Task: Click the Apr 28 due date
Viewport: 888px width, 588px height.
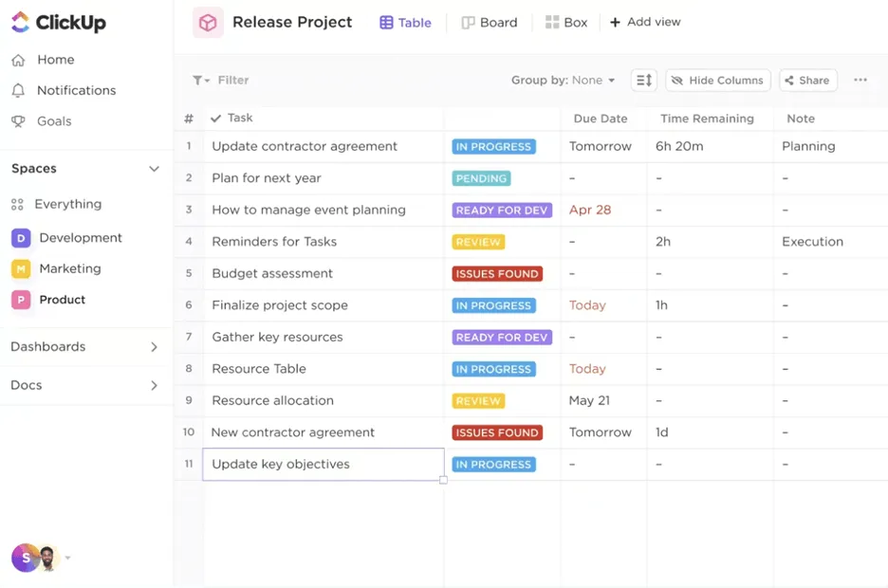Action: click(590, 210)
